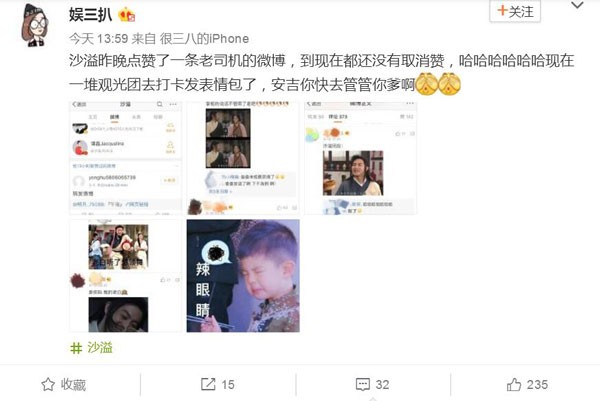This screenshot has height=401, width=600.
Task: Expand the post options chevron at top right
Action: tap(577, 5)
